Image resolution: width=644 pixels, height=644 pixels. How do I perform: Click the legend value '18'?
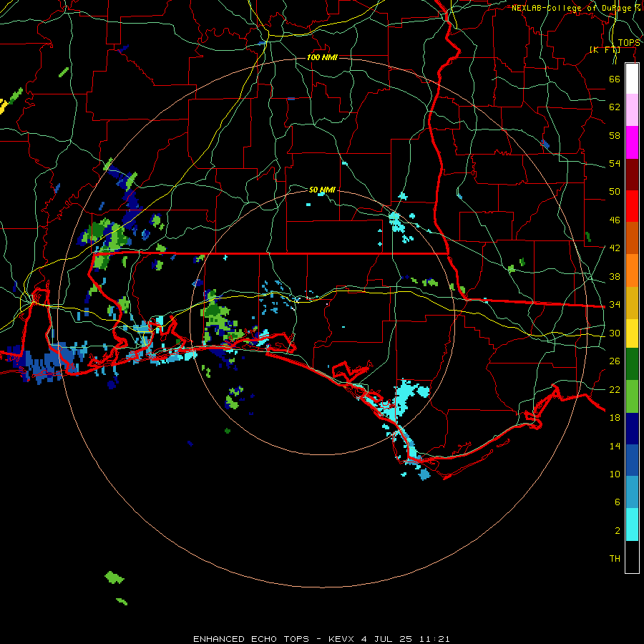pos(615,418)
